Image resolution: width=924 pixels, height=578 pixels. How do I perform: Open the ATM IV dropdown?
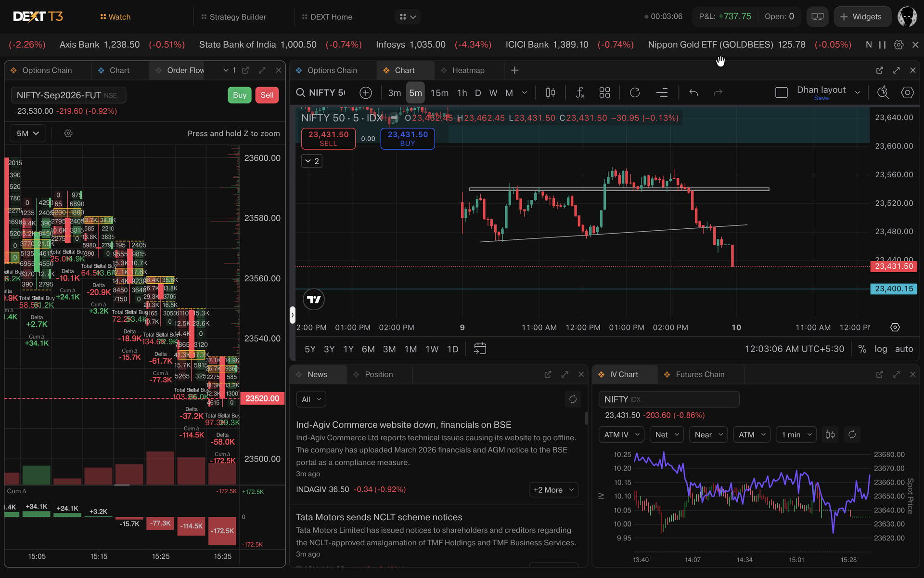coord(621,434)
